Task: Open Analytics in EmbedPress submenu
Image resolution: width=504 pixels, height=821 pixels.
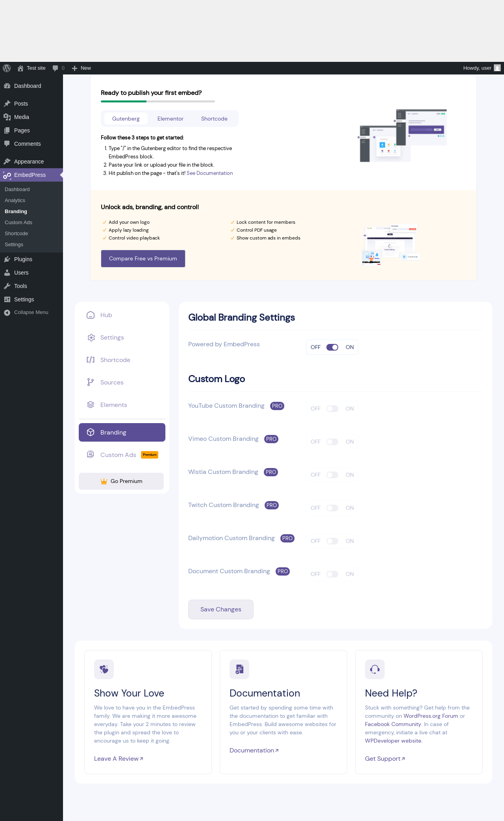Action: pyautogui.click(x=15, y=201)
